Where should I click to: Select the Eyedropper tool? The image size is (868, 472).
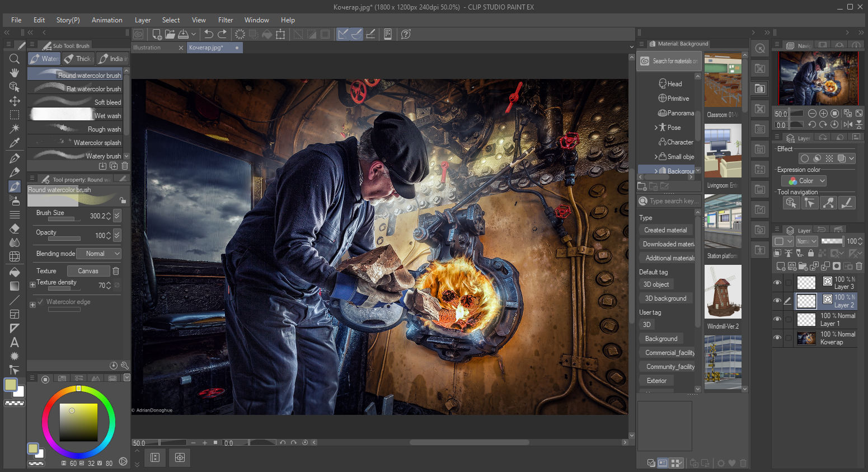coord(15,143)
